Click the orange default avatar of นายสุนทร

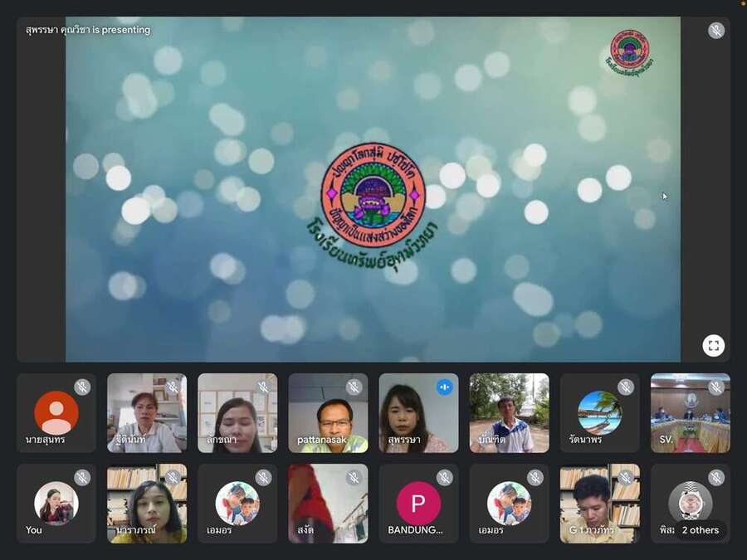pyautogui.click(x=56, y=412)
